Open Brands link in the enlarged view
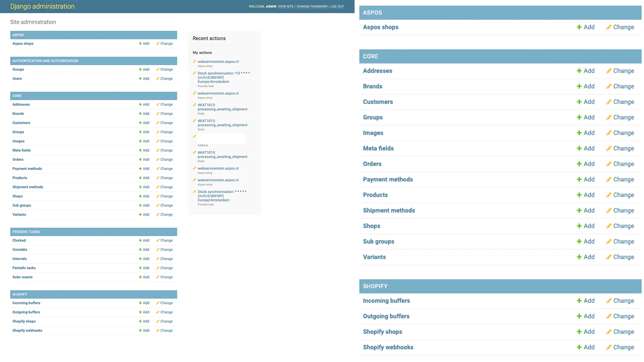The image size is (644, 362). point(372,86)
